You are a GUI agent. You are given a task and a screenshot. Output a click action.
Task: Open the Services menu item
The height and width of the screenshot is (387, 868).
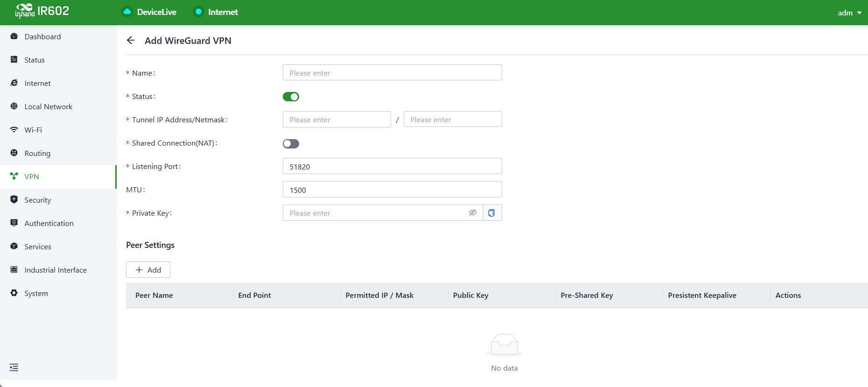58,246
